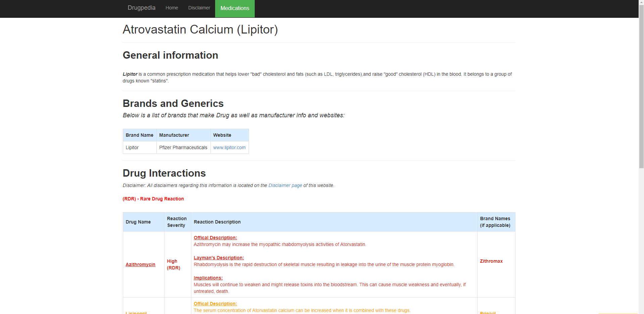This screenshot has width=644, height=314.
Task: Go to the Home nav item
Action: click(x=172, y=8)
